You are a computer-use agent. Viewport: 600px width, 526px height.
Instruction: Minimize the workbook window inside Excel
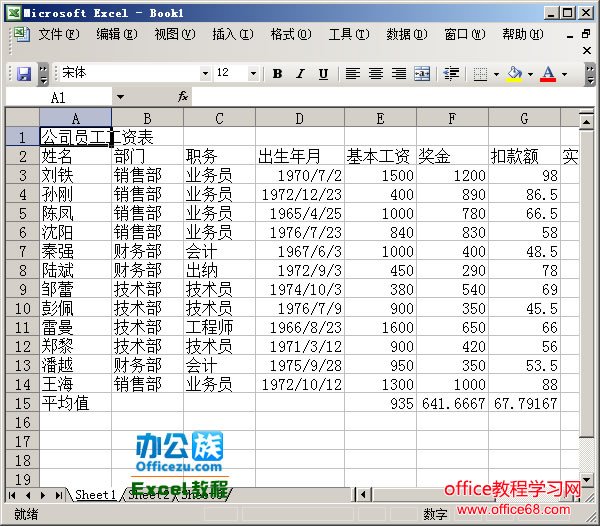tap(570, 36)
